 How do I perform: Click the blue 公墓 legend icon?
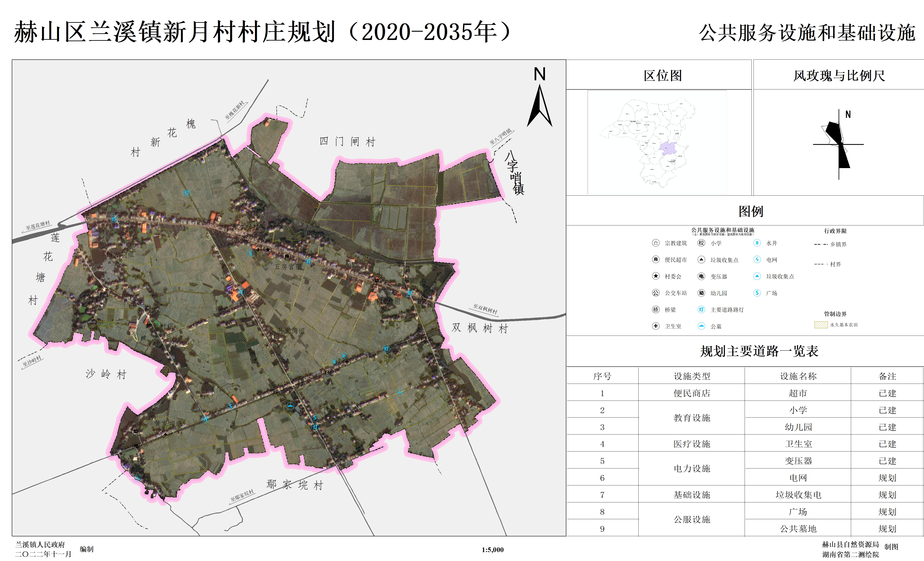[701, 326]
